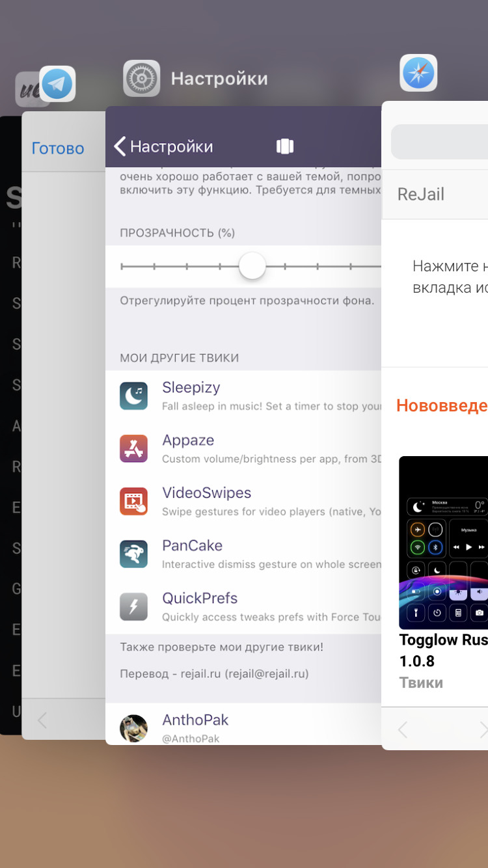This screenshot has height=868, width=488.
Task: Tap the Настройки back chevron
Action: 120,146
